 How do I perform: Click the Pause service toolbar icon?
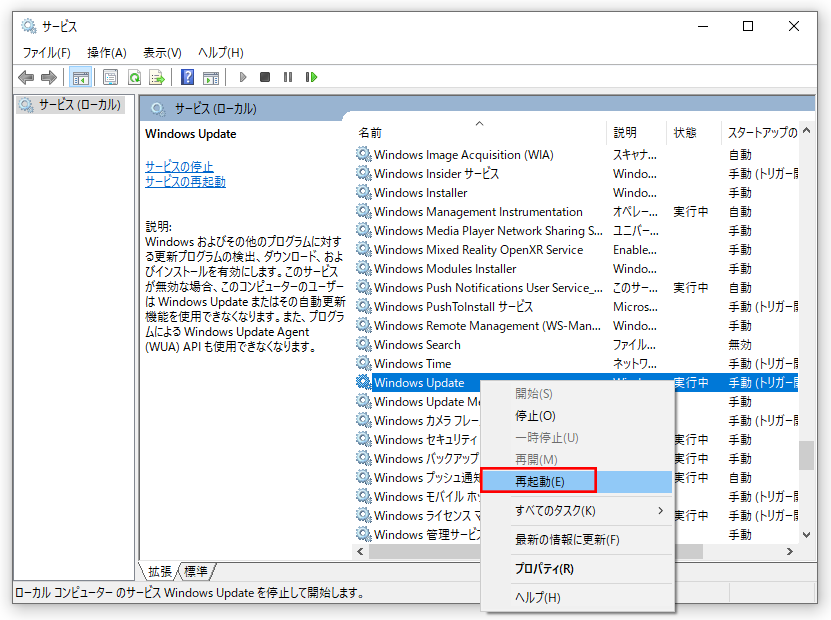[288, 77]
